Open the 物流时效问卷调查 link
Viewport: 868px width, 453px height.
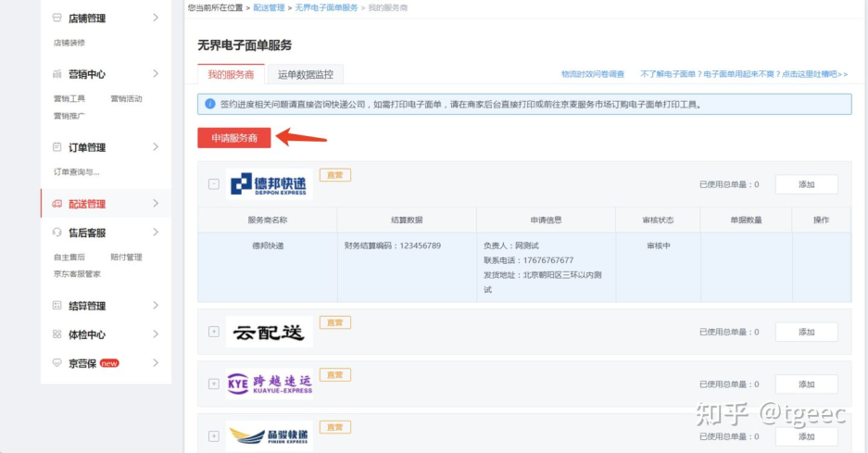[x=592, y=74]
